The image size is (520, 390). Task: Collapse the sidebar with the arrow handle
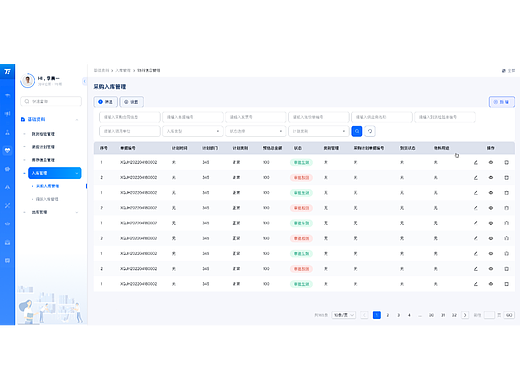click(84, 81)
